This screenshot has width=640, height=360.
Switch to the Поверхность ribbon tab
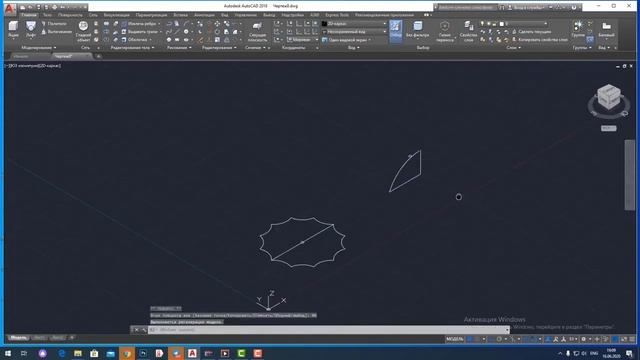click(70, 15)
